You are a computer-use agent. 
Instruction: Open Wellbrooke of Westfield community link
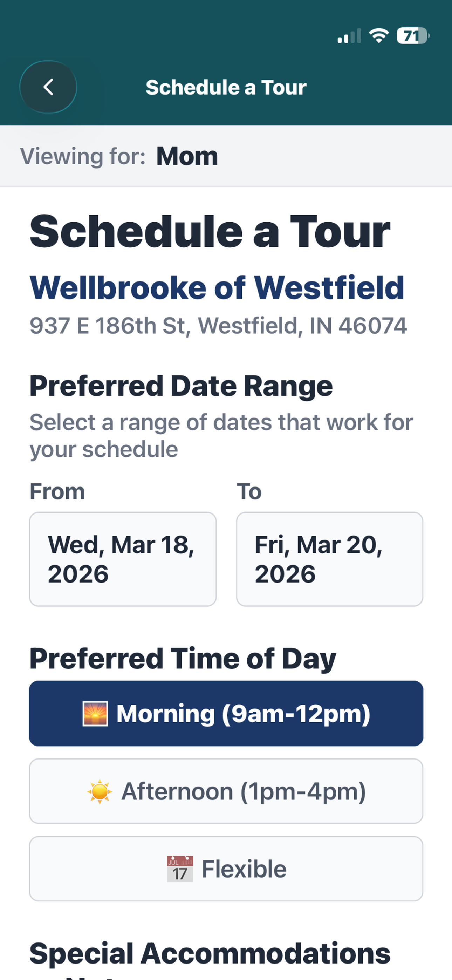(217, 288)
